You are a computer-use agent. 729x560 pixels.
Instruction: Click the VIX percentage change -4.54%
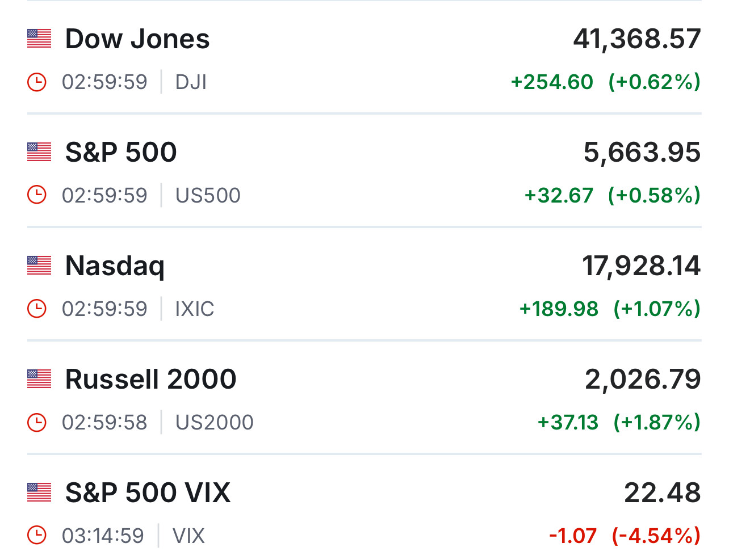click(x=656, y=536)
